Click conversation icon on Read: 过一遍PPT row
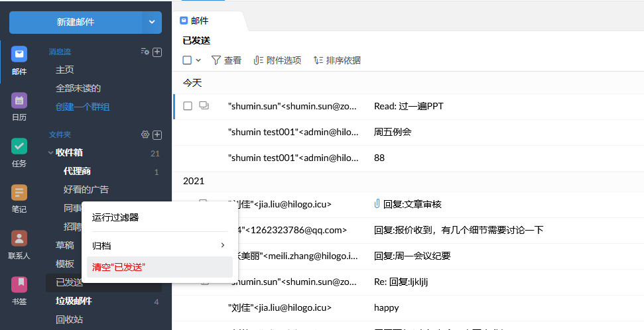Image resolution: width=644 pixels, height=330 pixels. [x=204, y=106]
